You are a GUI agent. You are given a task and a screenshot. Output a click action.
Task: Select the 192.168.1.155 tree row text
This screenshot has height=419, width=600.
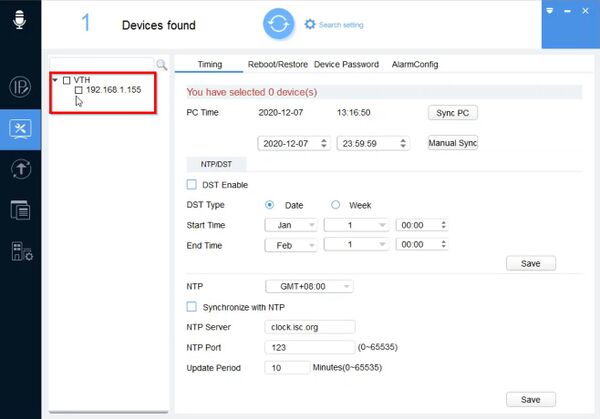113,90
